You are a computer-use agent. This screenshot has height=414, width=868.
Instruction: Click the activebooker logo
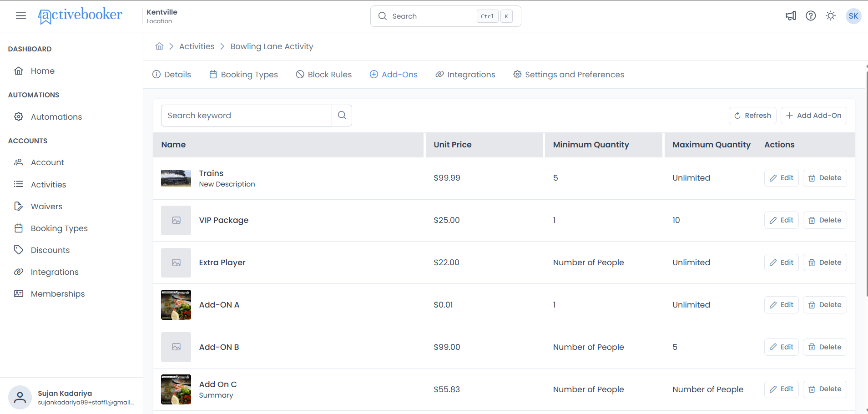pos(80,16)
